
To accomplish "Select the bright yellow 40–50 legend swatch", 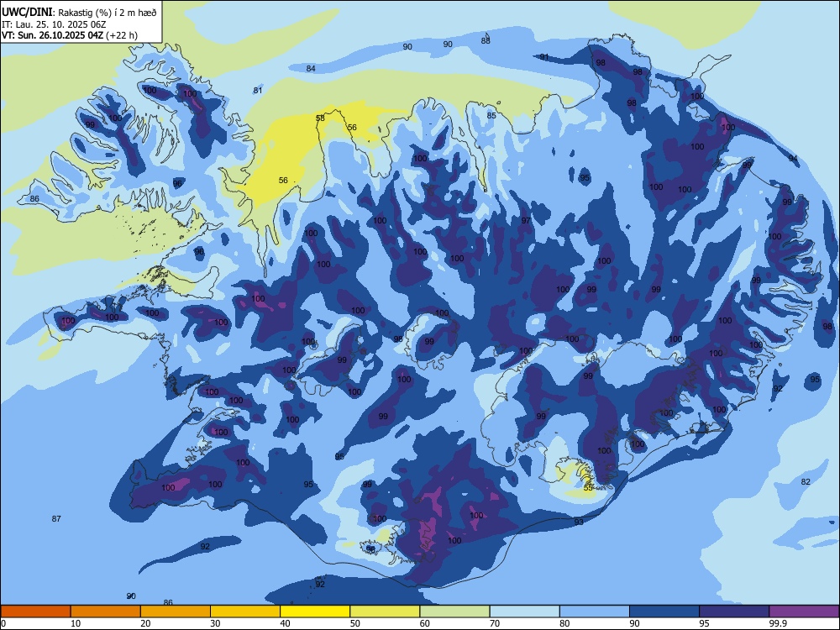I will [315, 612].
